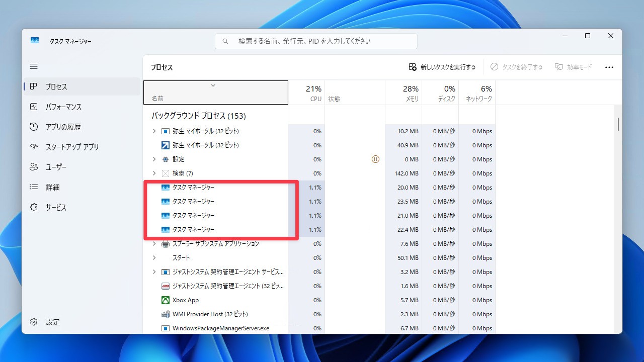Viewport: 644px width, 362px height.
Task: Click the 7.6 MB memory value
Action: point(410,244)
